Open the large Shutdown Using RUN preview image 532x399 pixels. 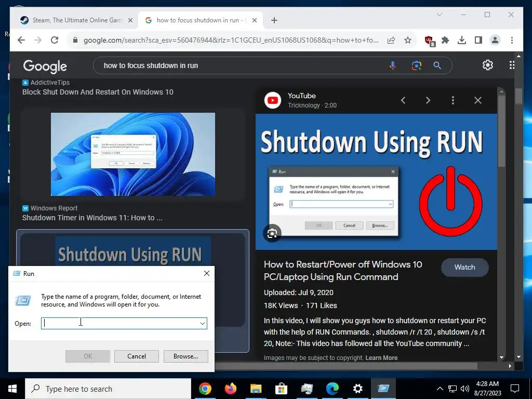click(376, 182)
